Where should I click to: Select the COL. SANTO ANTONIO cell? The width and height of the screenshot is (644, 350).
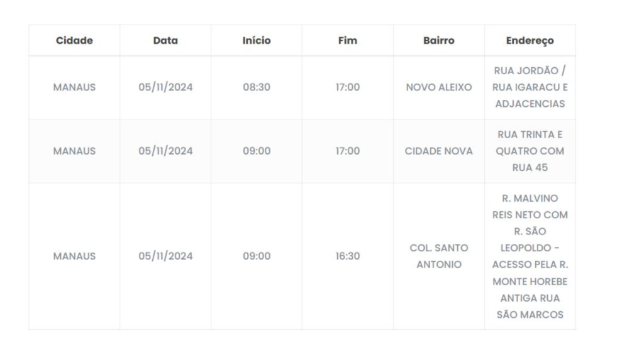tap(439, 256)
